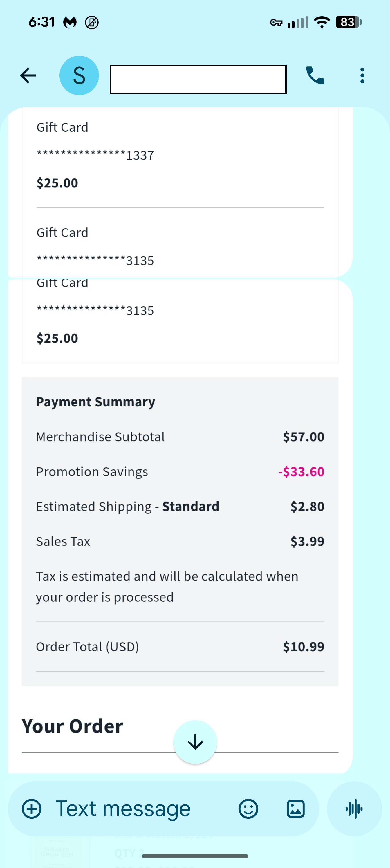Tap the contact name field in header

pos(198,79)
